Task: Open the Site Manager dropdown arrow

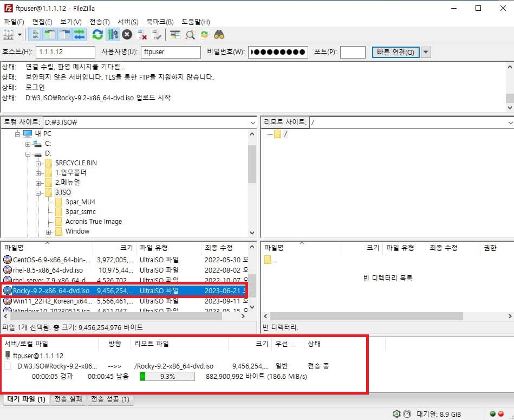Action: (19, 35)
